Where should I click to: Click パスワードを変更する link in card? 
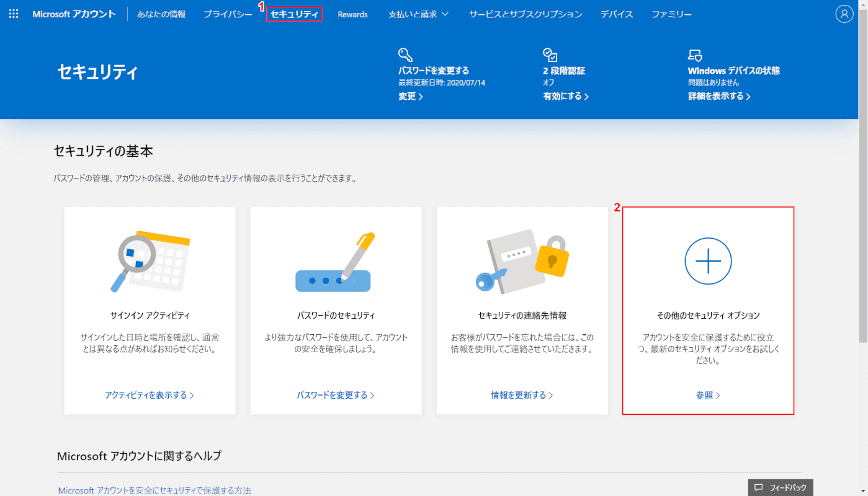pos(336,395)
